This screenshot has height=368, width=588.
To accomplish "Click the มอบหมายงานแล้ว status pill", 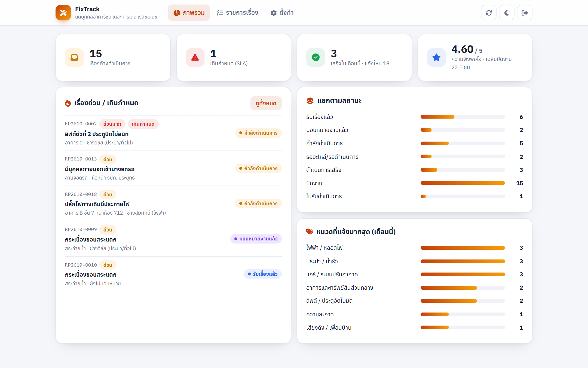I will click(256, 239).
